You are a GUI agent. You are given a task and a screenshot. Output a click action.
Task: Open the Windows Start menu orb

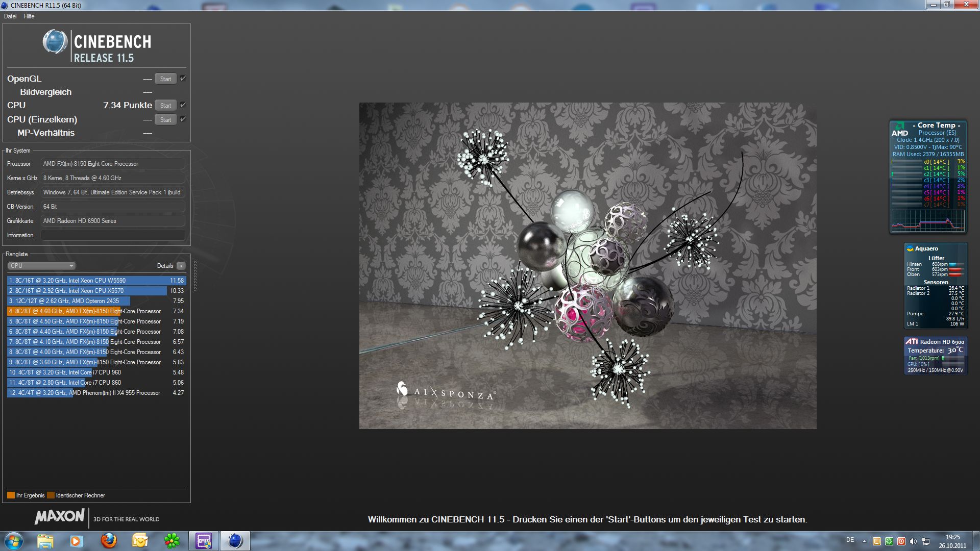(x=14, y=541)
